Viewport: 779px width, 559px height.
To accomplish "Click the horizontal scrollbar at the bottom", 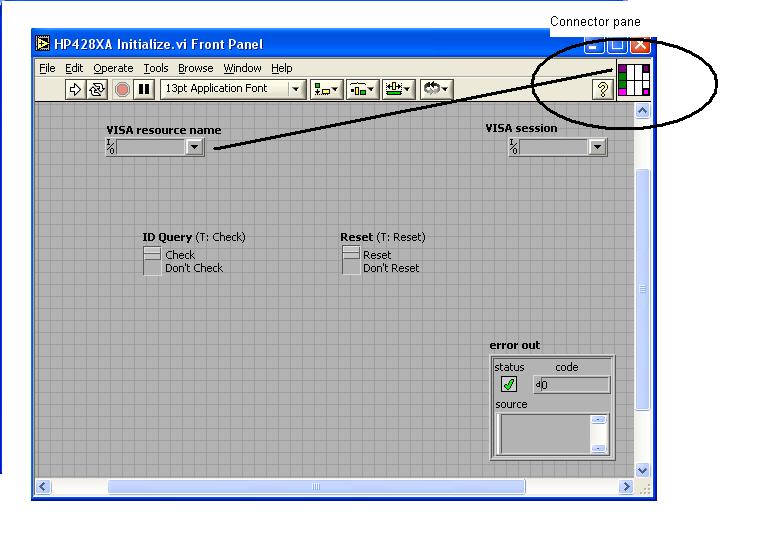I will pyautogui.click(x=316, y=487).
